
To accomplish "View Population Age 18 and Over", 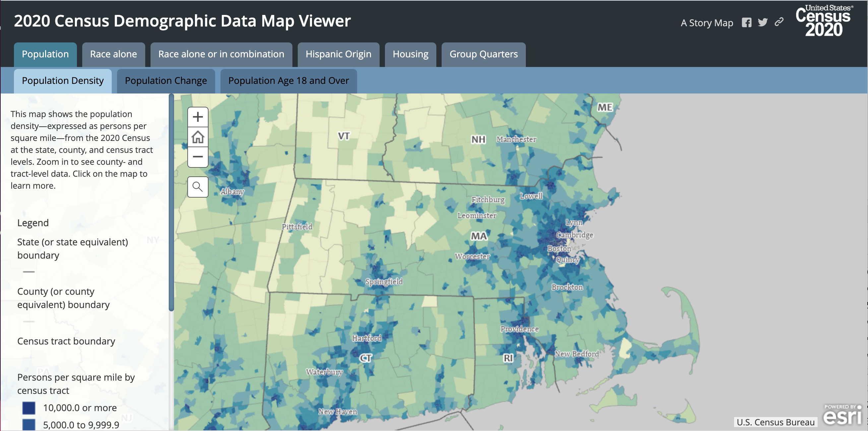I will [288, 81].
